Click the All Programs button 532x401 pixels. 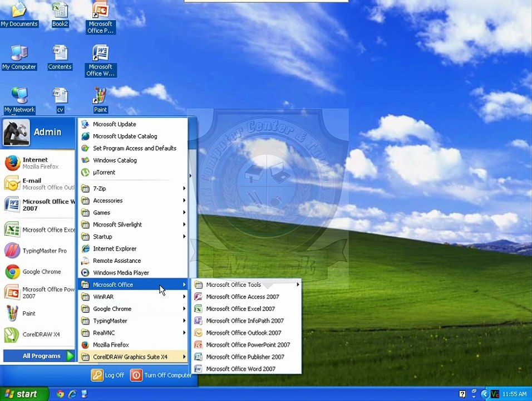[x=39, y=356]
